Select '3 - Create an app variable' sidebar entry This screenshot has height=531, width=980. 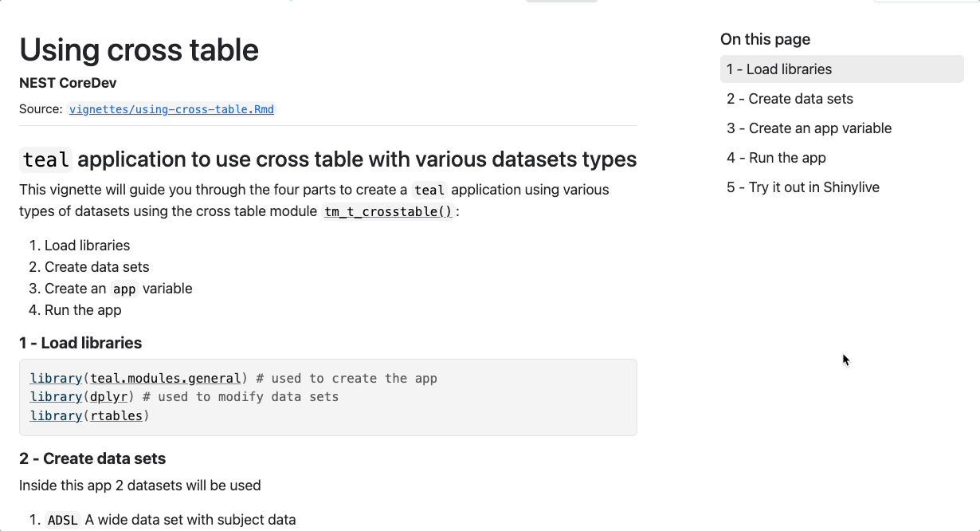(809, 128)
